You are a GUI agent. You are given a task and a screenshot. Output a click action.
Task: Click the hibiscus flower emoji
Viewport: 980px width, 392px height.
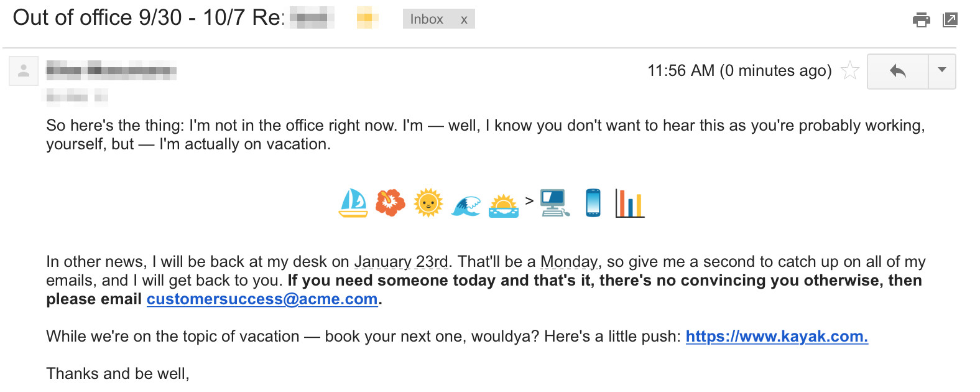pyautogui.click(x=391, y=203)
